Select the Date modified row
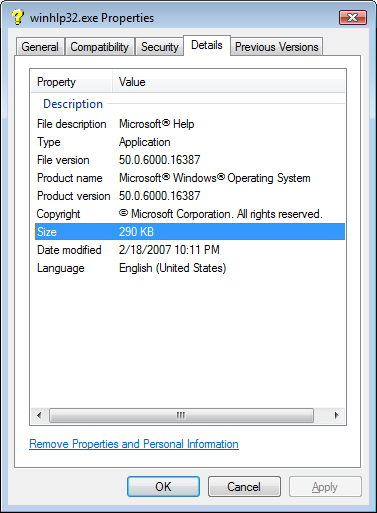Viewport: 377px width, 513px height. pyautogui.click(x=190, y=250)
